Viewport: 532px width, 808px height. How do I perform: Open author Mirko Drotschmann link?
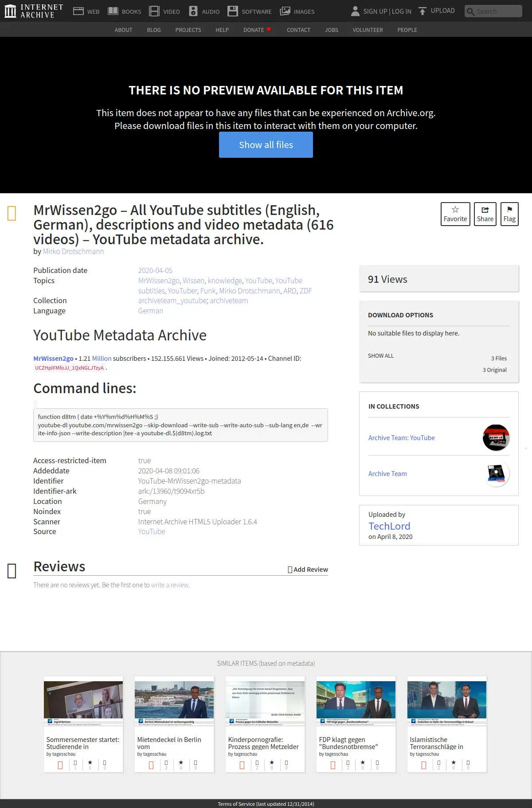[x=74, y=251]
